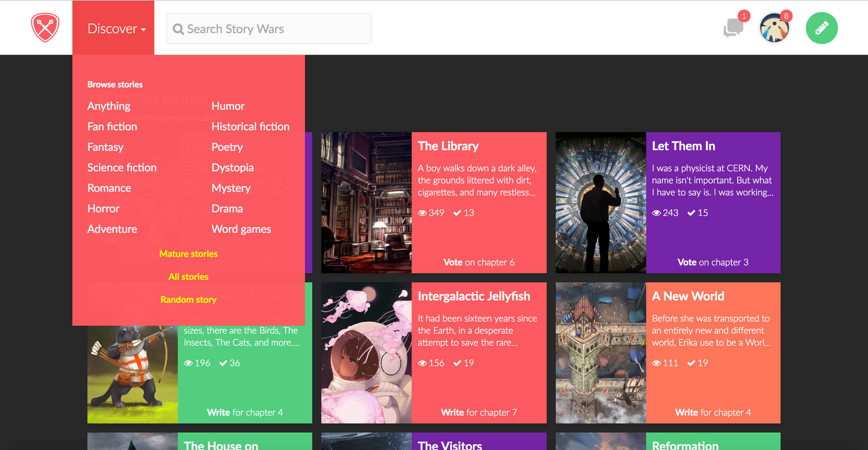Browse Fan fiction stories
868x450 pixels.
pyautogui.click(x=112, y=126)
